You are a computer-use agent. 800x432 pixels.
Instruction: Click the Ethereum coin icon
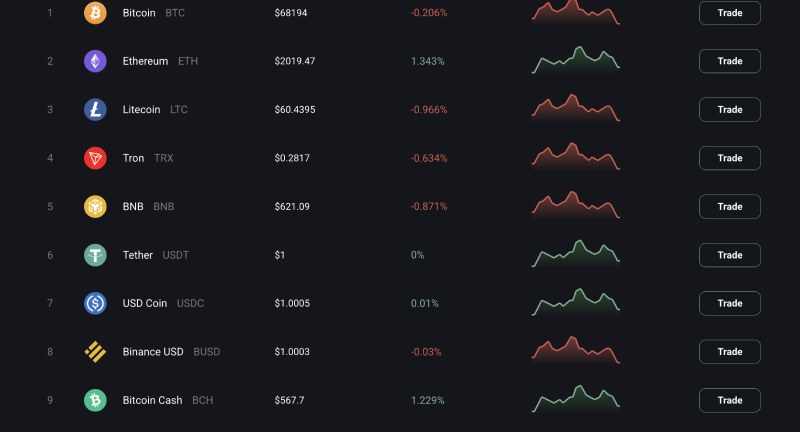pyautogui.click(x=95, y=61)
